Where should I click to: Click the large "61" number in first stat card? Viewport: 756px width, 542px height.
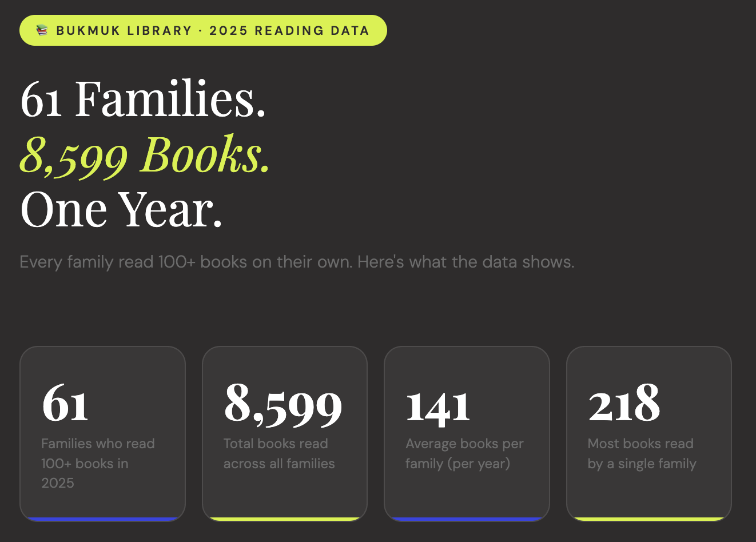(65, 405)
